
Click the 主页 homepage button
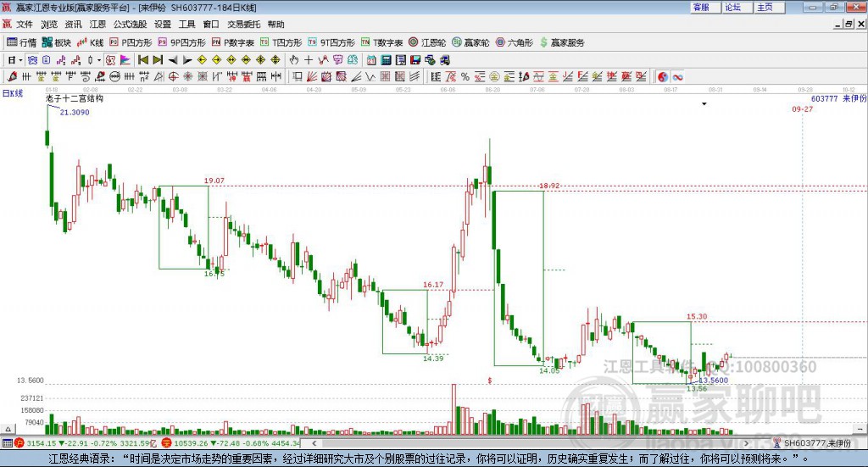click(x=769, y=7)
